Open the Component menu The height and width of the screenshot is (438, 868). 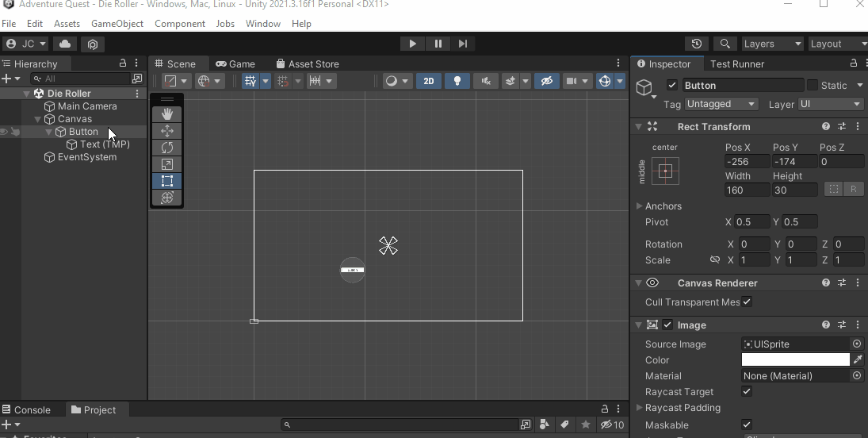click(180, 23)
